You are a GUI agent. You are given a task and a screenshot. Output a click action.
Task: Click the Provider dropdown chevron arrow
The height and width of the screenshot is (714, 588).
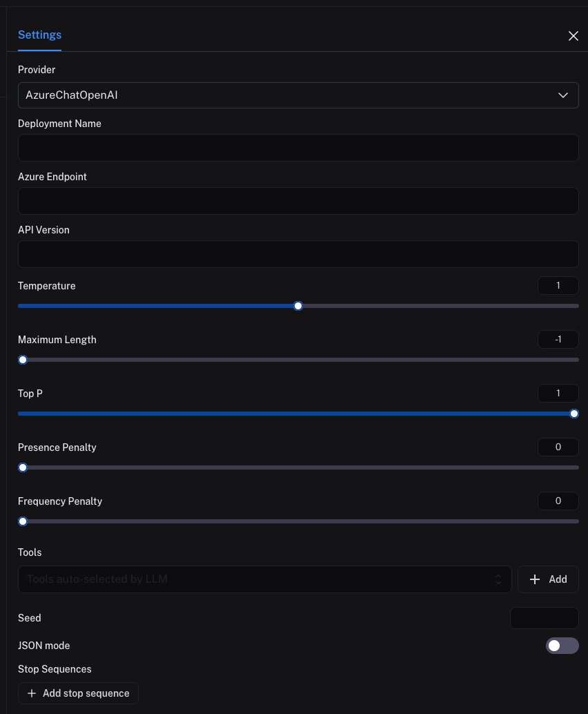click(563, 95)
